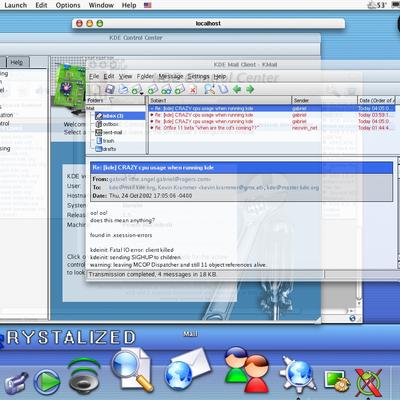The width and height of the screenshot is (400, 400).
Task: Sort messages by the Sender column header
Action: pyautogui.click(x=324, y=100)
